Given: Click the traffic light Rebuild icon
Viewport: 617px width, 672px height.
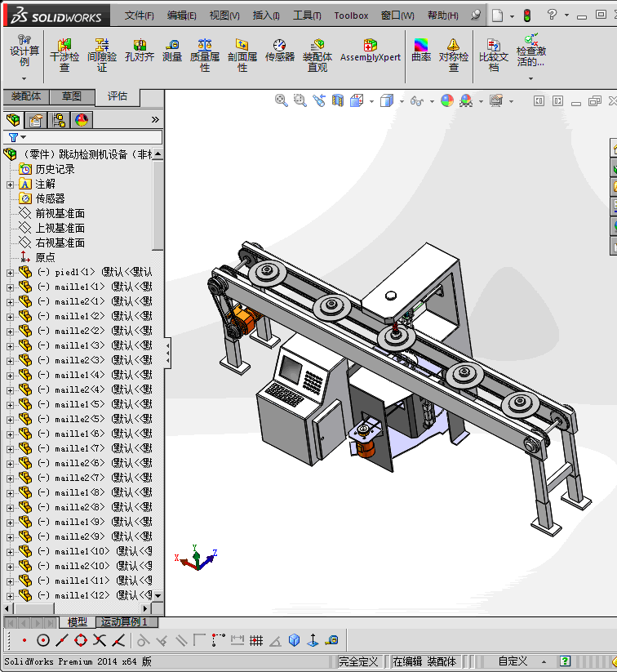Looking at the screenshot, I should click(x=527, y=16).
